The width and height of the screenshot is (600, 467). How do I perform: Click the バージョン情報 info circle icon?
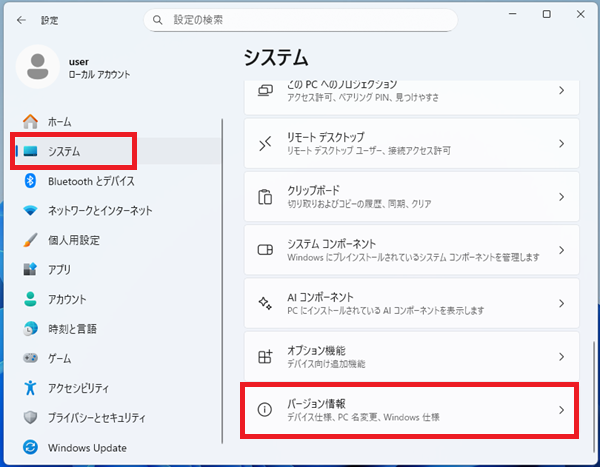tap(264, 410)
